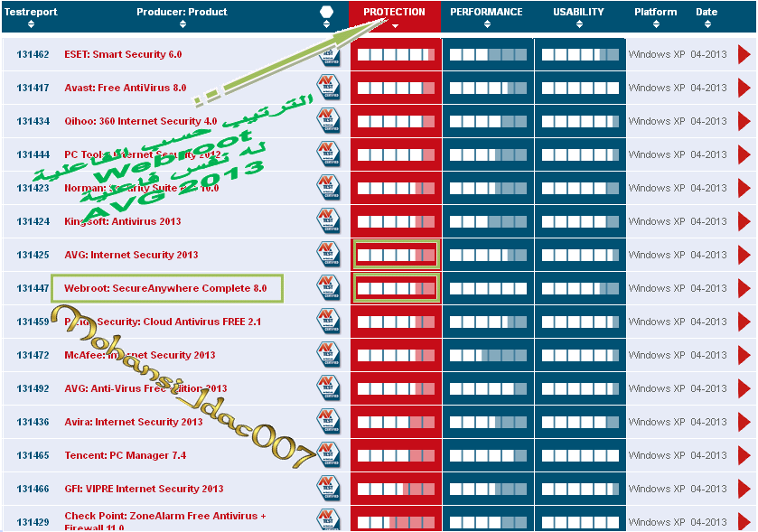This screenshot has height=532, width=758.
Task: Sort results by USABILITY
Action: (x=578, y=16)
